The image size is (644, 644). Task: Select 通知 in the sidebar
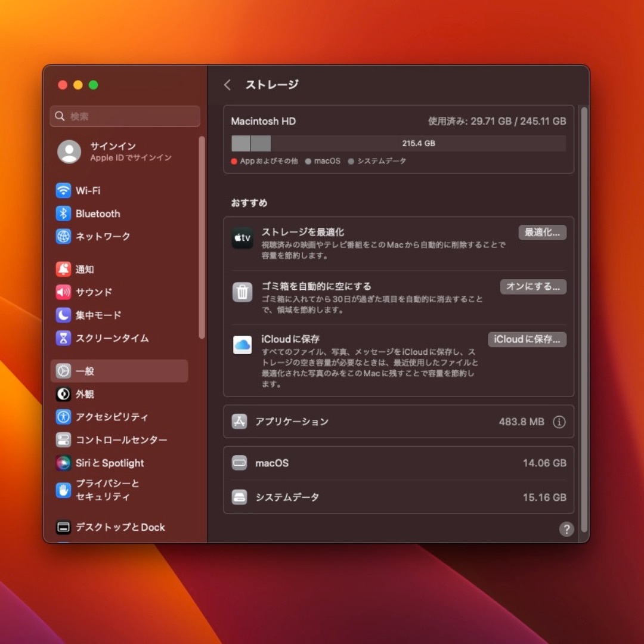tap(119, 270)
